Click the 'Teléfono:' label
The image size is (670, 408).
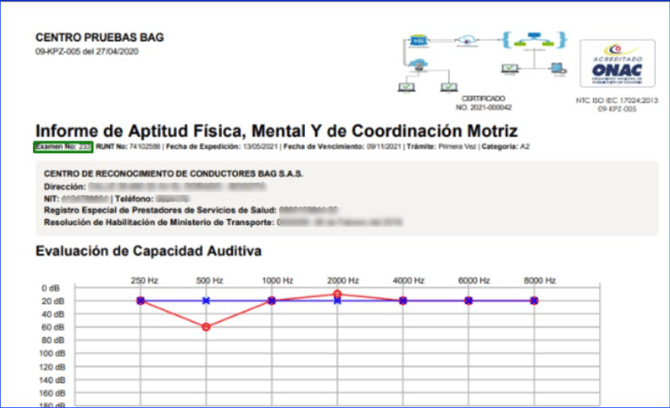pyautogui.click(x=134, y=199)
